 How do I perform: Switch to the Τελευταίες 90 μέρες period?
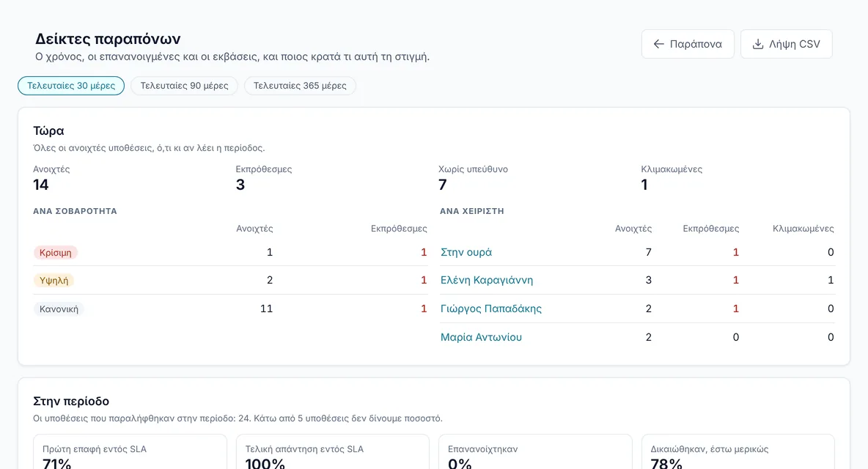click(x=184, y=86)
